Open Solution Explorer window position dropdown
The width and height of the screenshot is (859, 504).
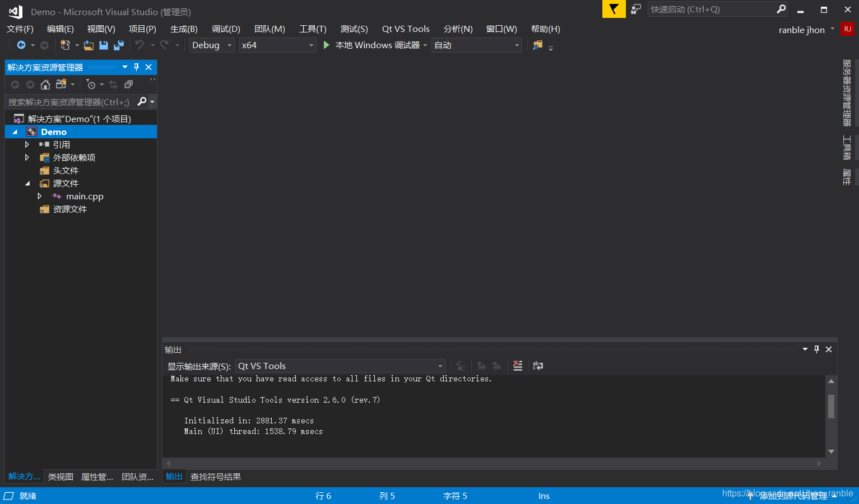(125, 67)
